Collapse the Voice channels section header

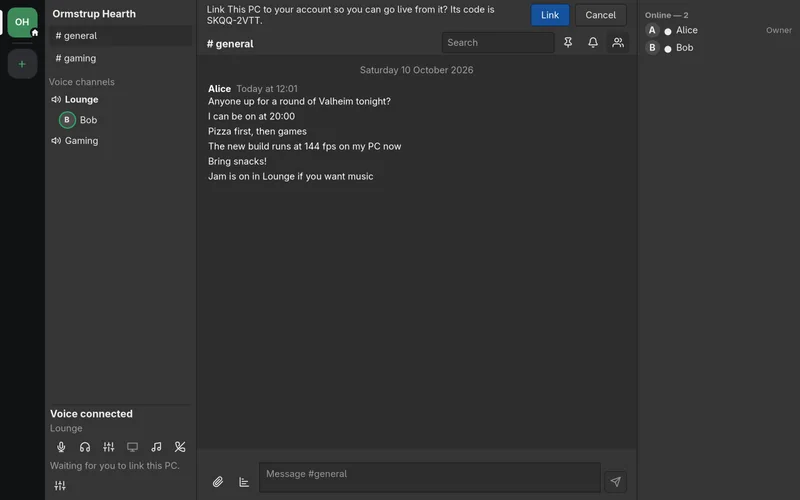[82, 82]
